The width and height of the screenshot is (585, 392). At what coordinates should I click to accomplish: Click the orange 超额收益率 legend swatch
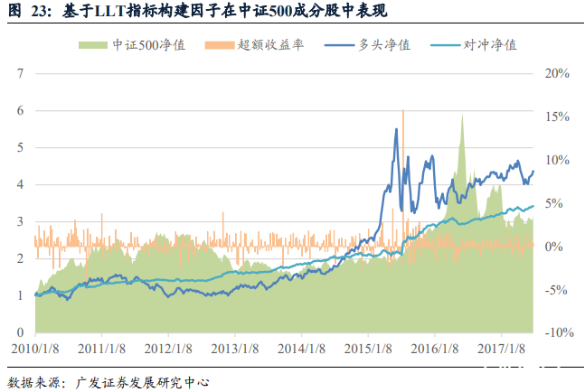pyautogui.click(x=220, y=45)
